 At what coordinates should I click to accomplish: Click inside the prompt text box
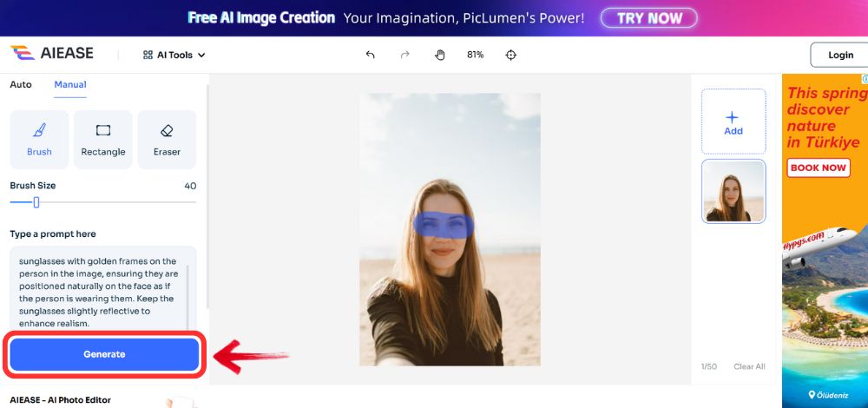102,291
